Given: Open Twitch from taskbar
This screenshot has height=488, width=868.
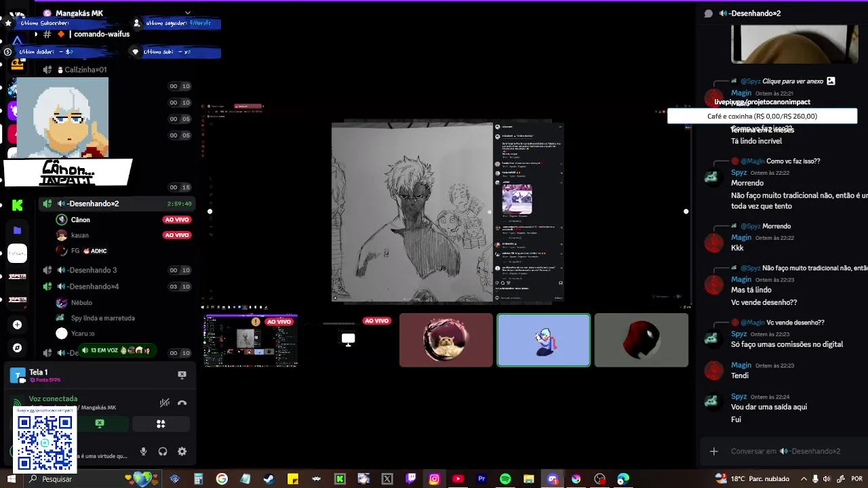Looking at the screenshot, I should (x=411, y=479).
